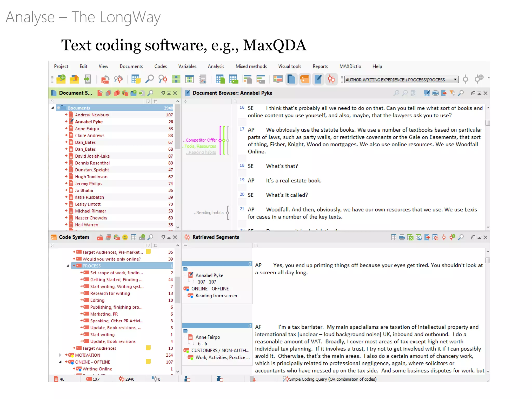Click the code-segment icon beside the code dropdown
This screenshot has height=399, width=532.
pyautogui.click(x=465, y=79)
